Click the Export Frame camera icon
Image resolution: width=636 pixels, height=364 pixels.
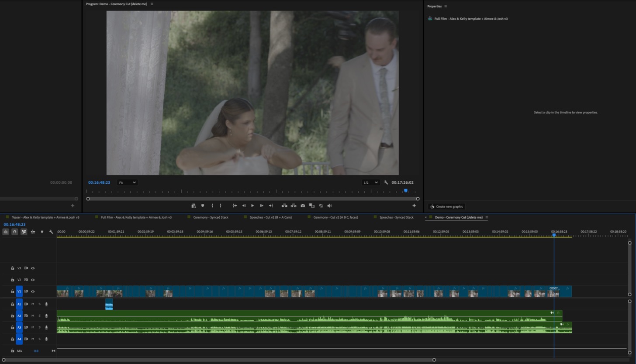[303, 206]
